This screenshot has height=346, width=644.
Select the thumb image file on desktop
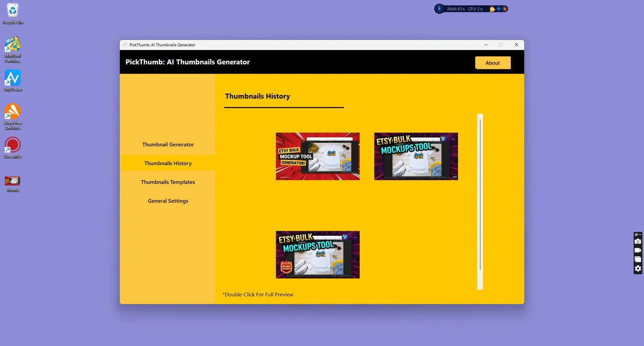point(13,183)
